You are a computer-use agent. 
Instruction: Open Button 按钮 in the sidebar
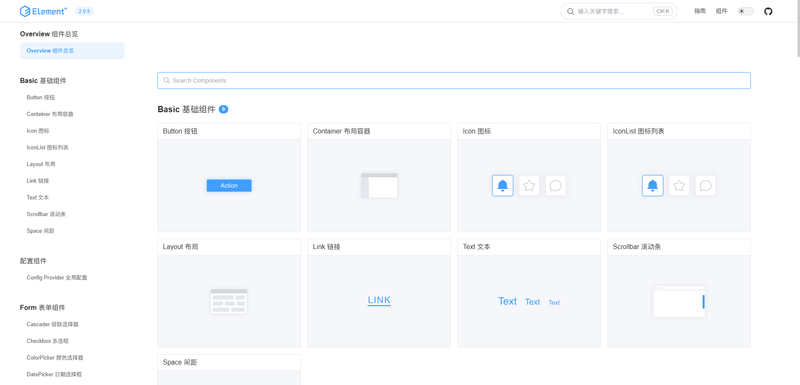[41, 97]
